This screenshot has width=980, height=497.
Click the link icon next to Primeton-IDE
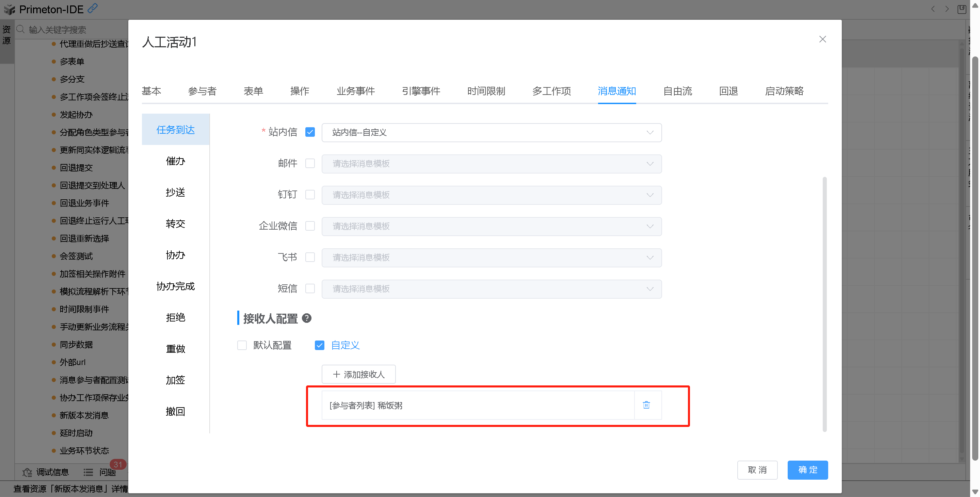[x=93, y=9]
